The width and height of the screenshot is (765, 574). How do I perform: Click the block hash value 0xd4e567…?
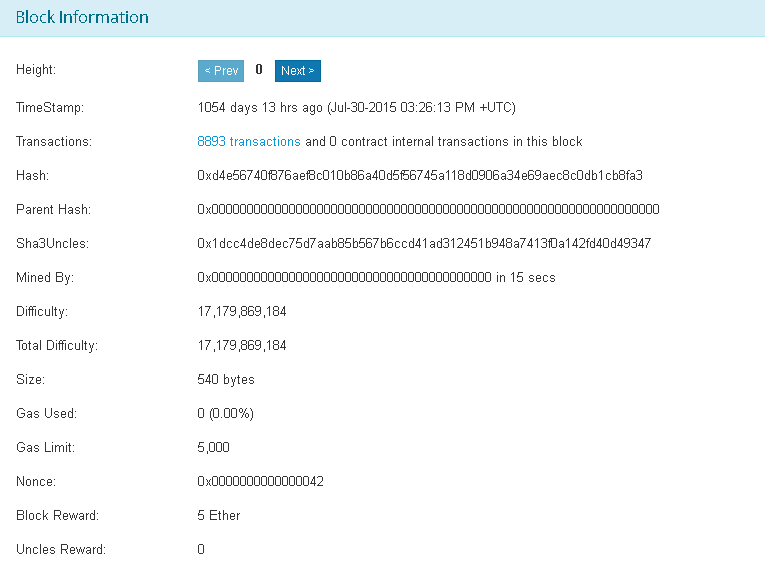click(x=419, y=176)
